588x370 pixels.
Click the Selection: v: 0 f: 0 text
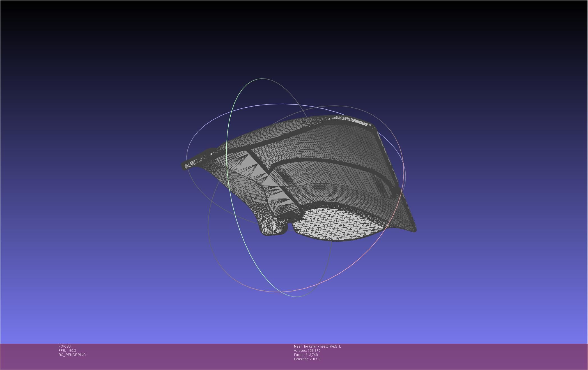[307, 359]
